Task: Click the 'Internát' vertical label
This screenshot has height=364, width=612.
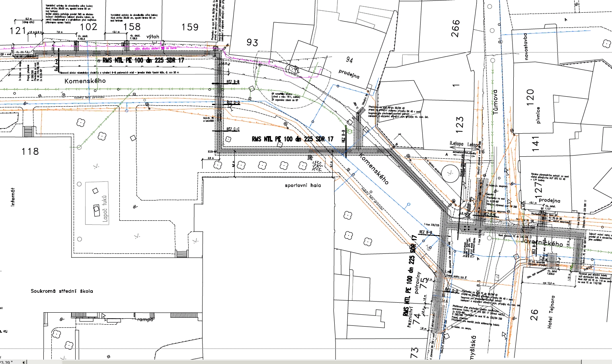Action: click(13, 197)
